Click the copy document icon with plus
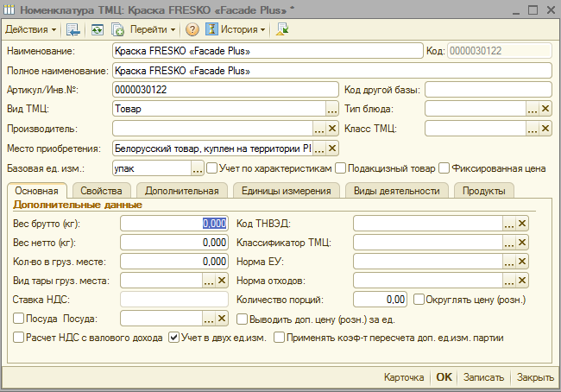The height and width of the screenshot is (392, 561). click(117, 29)
